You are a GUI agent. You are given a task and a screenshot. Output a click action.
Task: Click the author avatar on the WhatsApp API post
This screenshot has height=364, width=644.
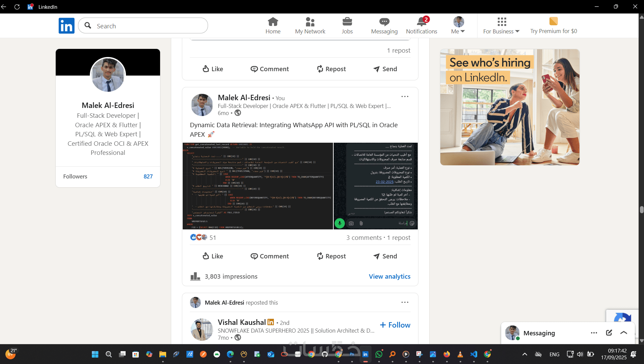[202, 105]
